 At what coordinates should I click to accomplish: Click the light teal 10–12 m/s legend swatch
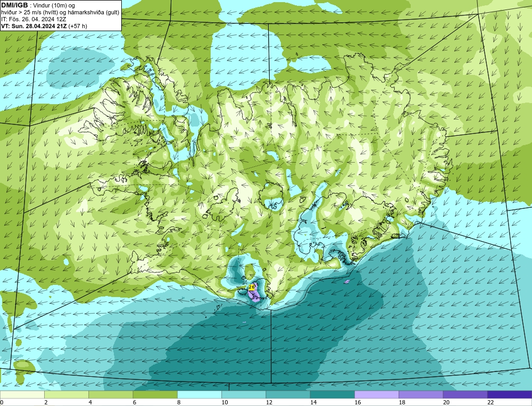(244, 394)
